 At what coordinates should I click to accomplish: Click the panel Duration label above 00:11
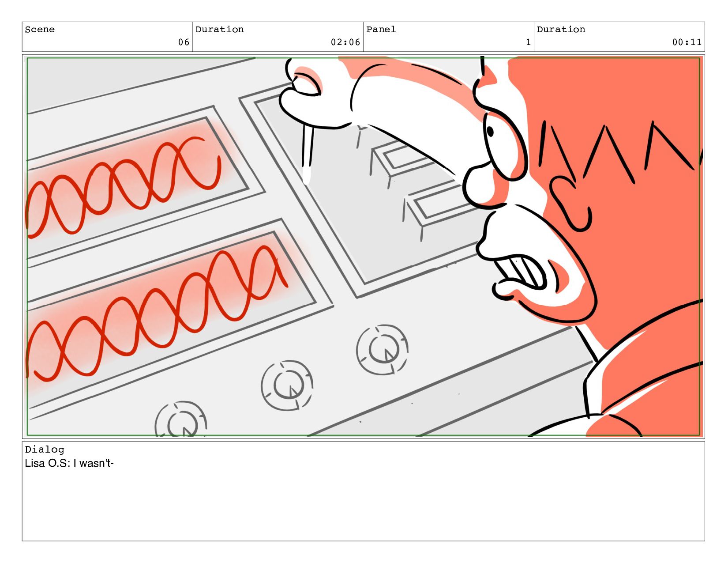[561, 30]
